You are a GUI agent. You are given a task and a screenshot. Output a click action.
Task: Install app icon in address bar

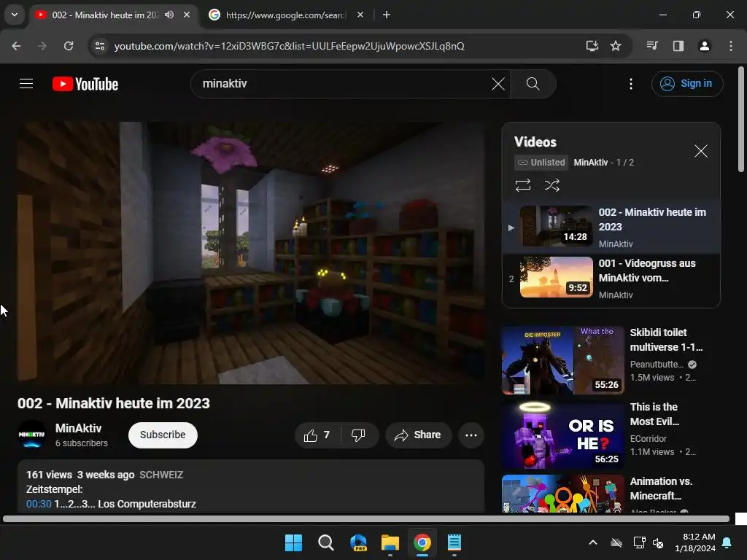592,46
